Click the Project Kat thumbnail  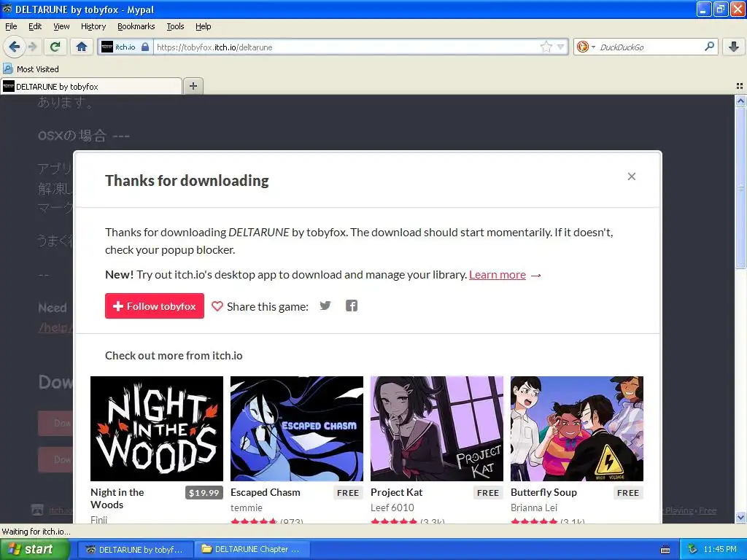pos(437,429)
